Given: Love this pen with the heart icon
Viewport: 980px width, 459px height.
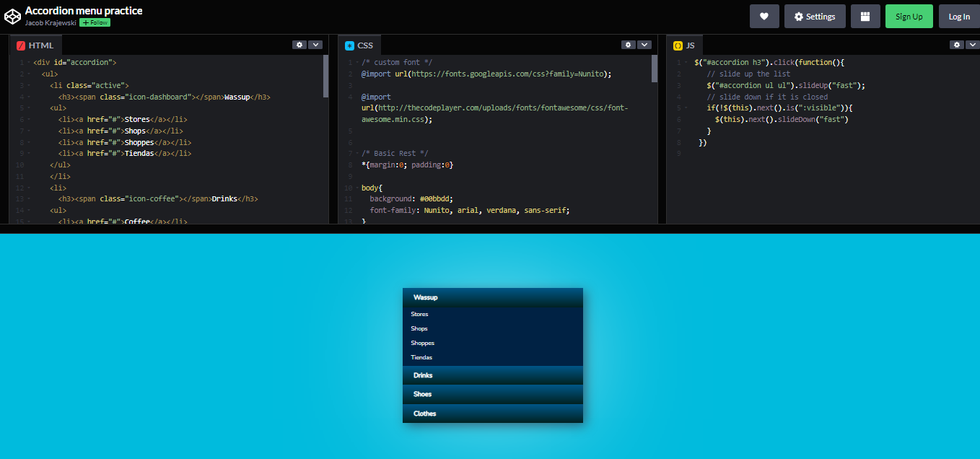Looking at the screenshot, I should coord(764,17).
